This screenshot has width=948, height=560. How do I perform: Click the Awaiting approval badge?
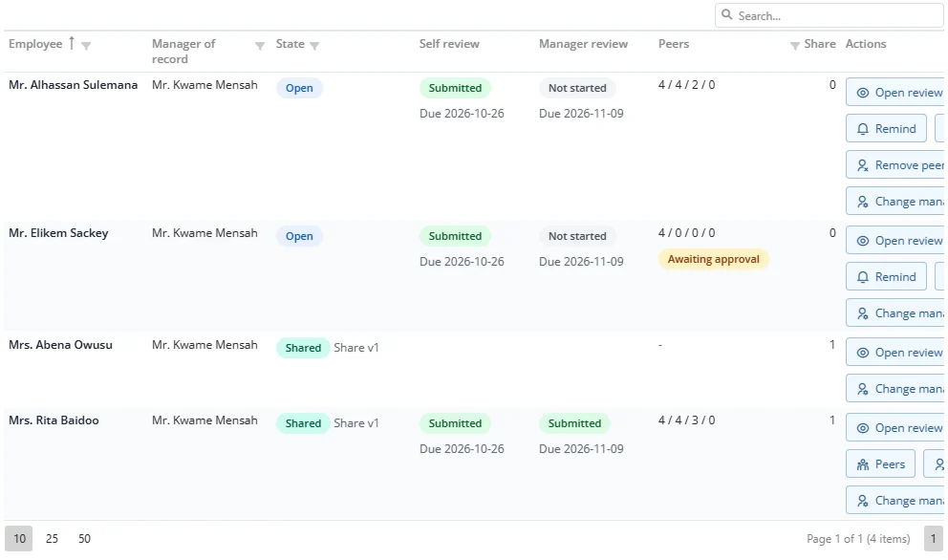click(x=714, y=259)
